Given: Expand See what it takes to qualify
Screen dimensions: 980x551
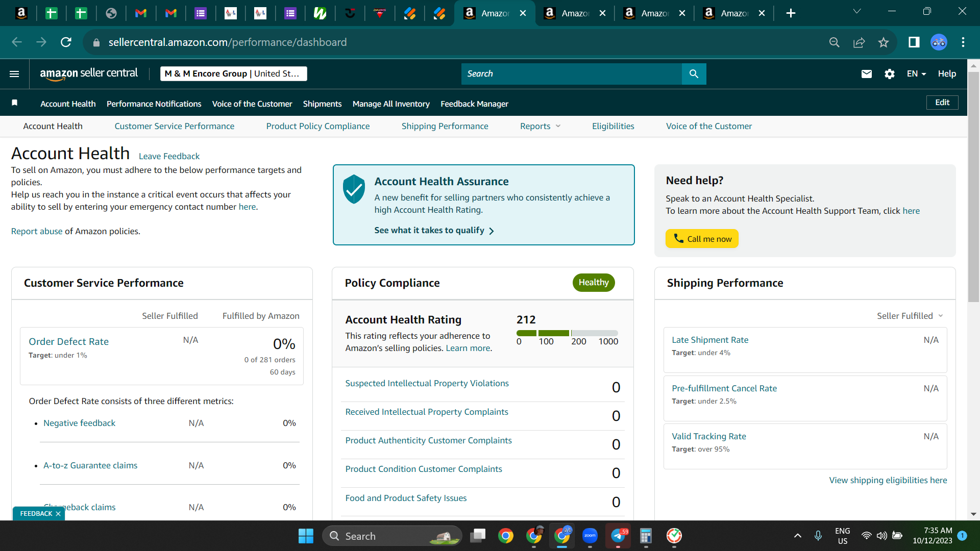Looking at the screenshot, I should (x=434, y=231).
